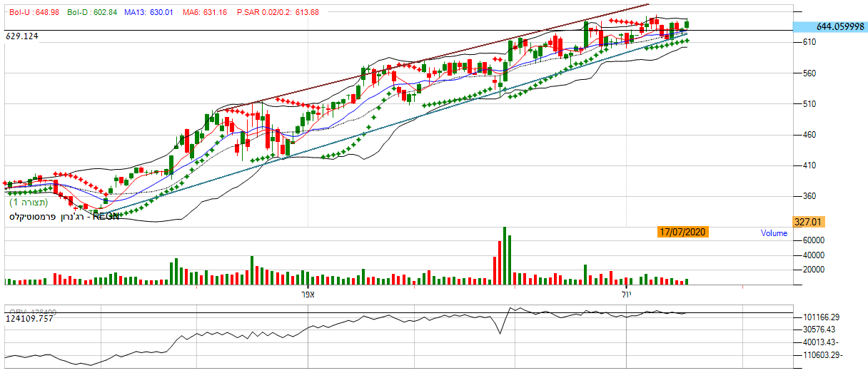Click the אפר month marker on time axis

coord(308,294)
